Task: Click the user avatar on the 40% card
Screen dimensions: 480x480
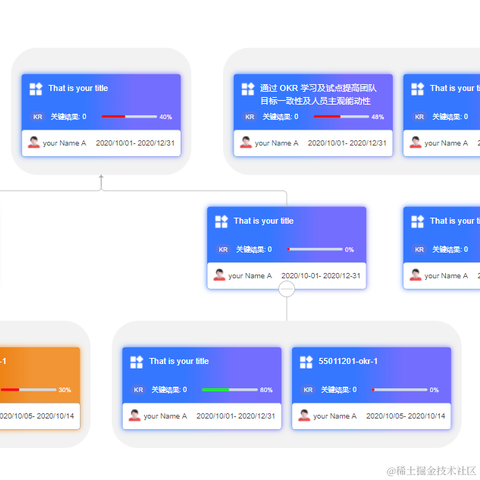Action: tap(34, 142)
